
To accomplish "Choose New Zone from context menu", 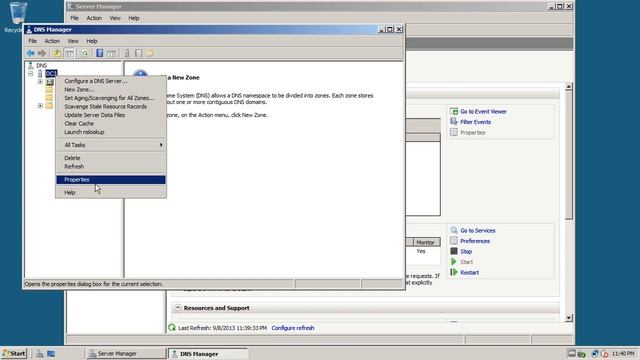I will (x=111, y=89).
